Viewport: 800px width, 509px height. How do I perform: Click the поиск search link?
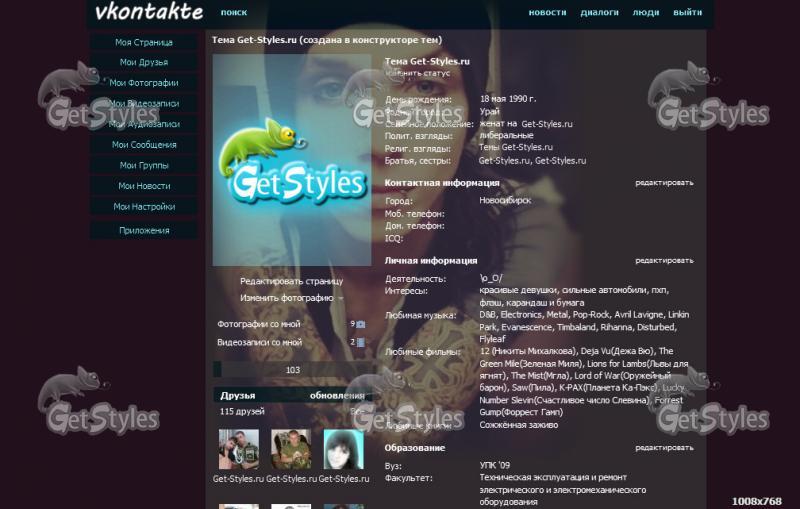point(234,13)
